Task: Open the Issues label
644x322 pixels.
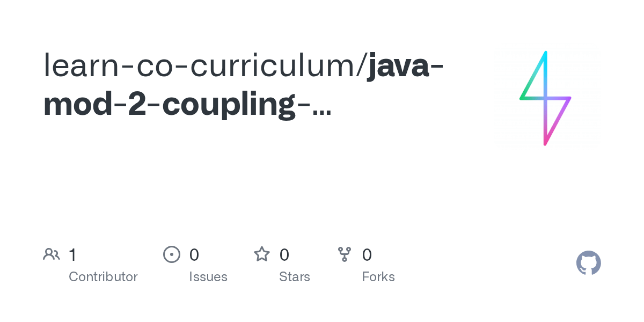Action: click(208, 277)
